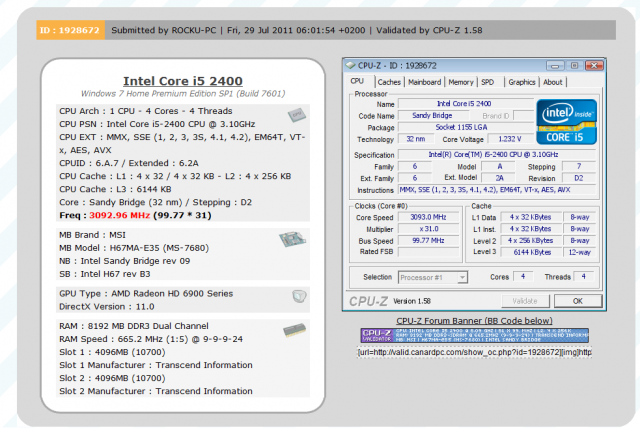The width and height of the screenshot is (640, 428).
Task: Click the Cores count field
Action: (x=523, y=277)
